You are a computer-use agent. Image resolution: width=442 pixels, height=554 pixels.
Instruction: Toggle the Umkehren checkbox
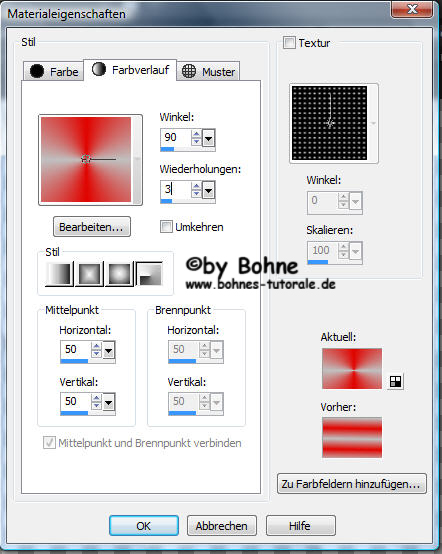point(166,226)
